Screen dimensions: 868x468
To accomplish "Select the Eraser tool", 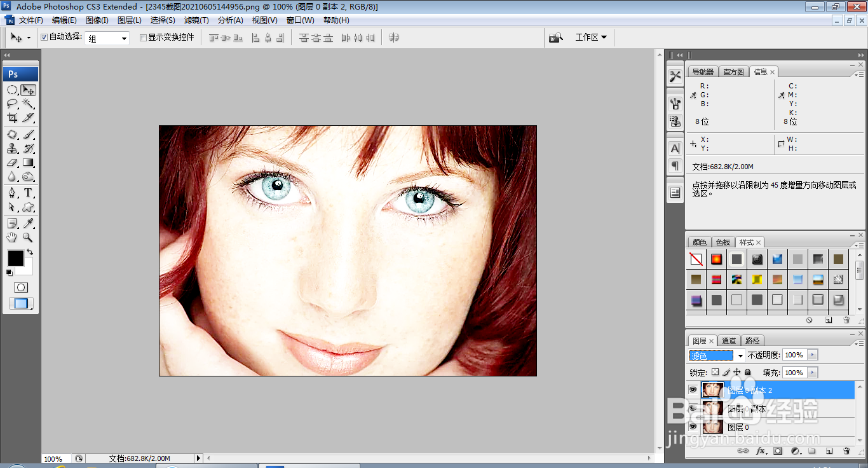I will coord(12,163).
